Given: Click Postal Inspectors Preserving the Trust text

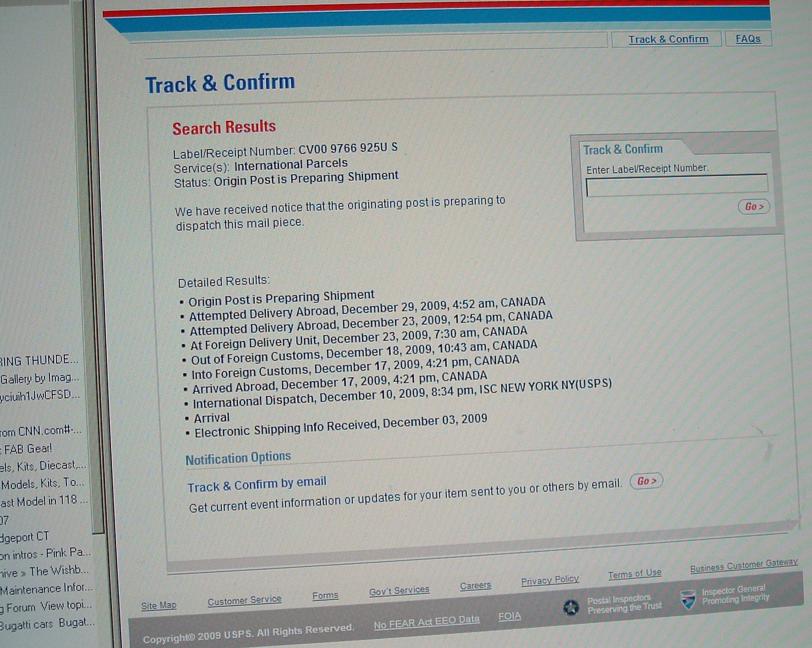Looking at the screenshot, I should click(x=624, y=603).
